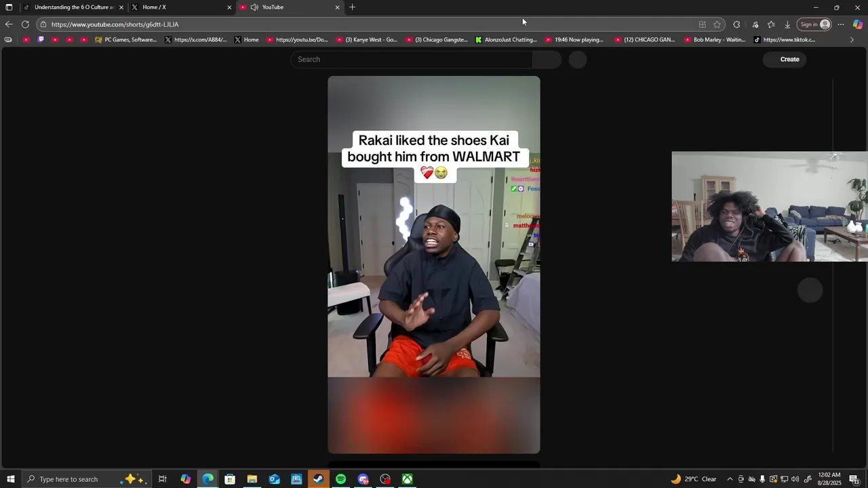Open Microsoft Edge on the taskbar
Viewport: 868px width, 488px height.
click(x=208, y=479)
